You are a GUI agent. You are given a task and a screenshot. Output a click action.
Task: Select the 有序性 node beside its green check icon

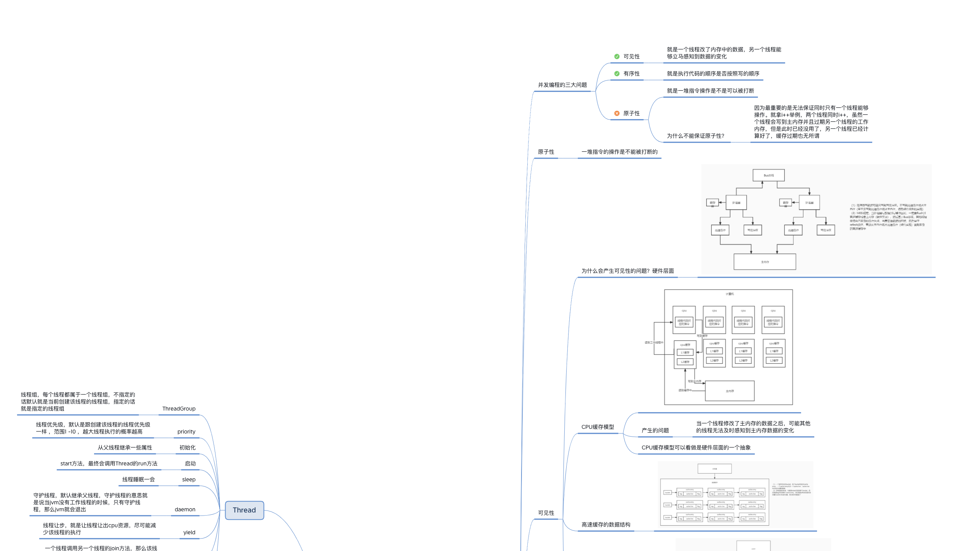632,74
